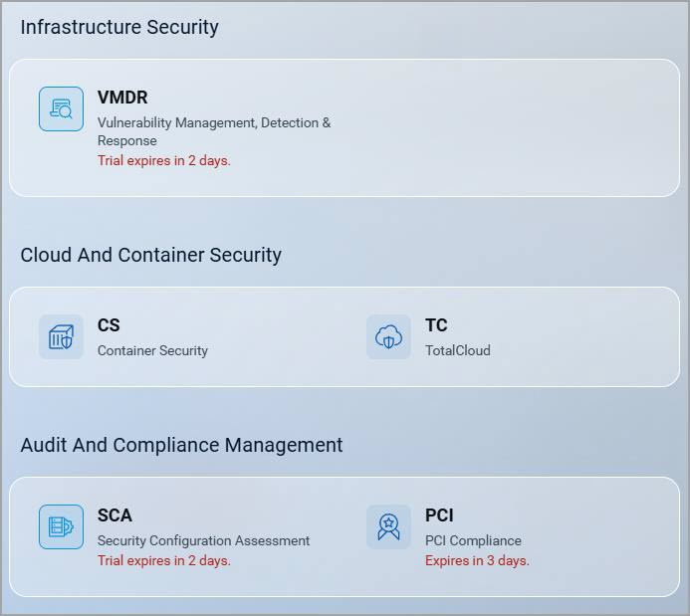Click VMDR 'Trial expires in 2 days' notice

pos(163,160)
